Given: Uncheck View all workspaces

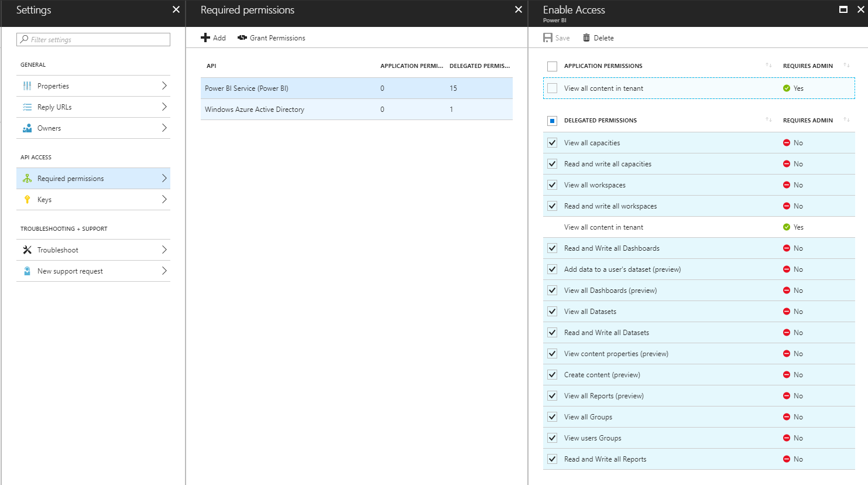Looking at the screenshot, I should coord(552,185).
